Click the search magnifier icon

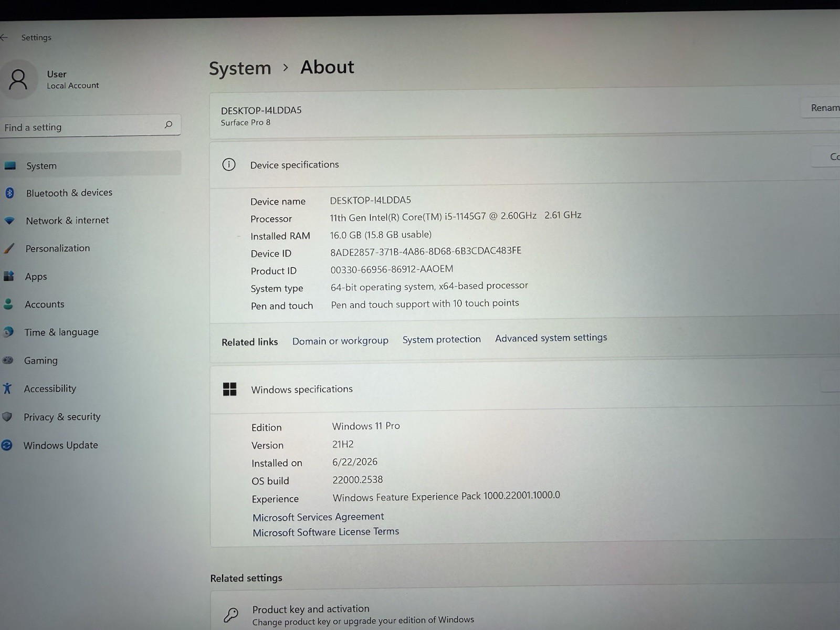[x=169, y=124]
